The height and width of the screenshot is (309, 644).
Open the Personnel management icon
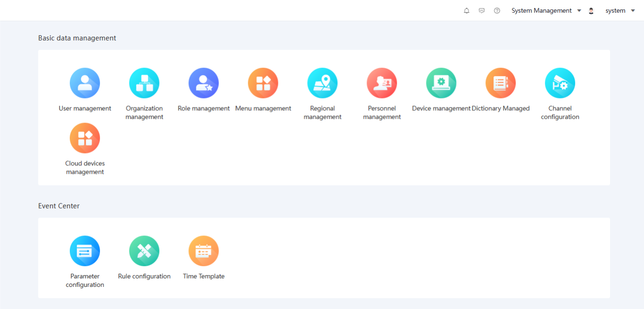382,83
